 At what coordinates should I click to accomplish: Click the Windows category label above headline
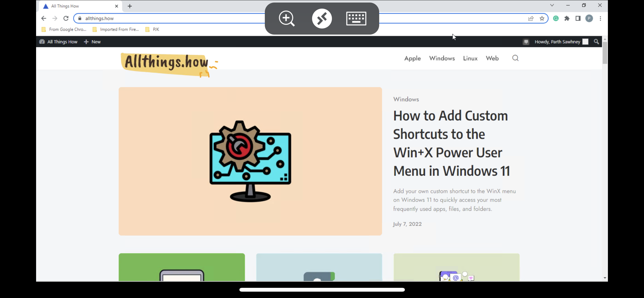[406, 99]
